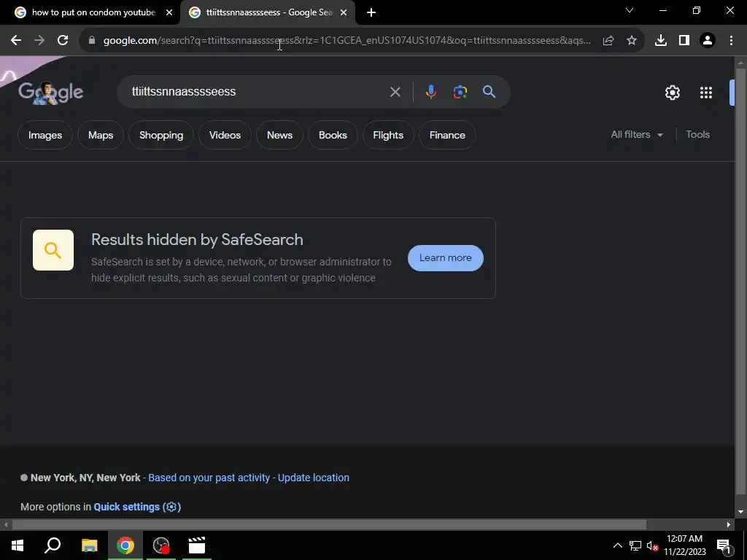Click the muted volume tray icon
The image size is (747, 560).
click(x=652, y=545)
